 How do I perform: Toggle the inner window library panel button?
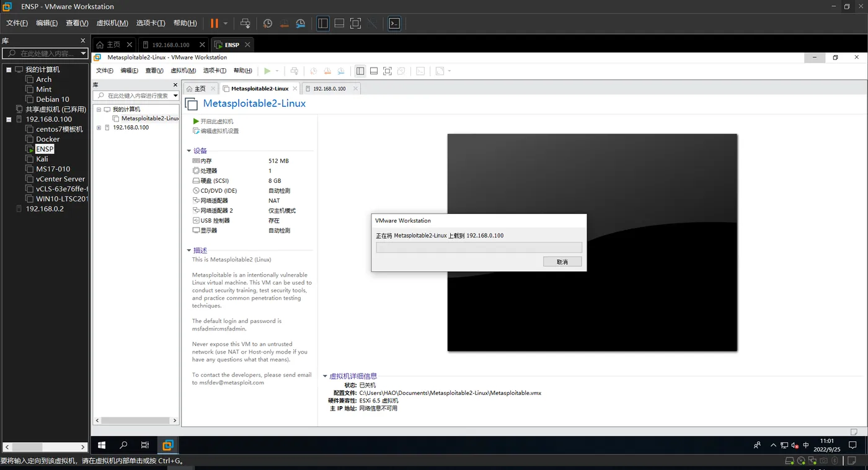click(x=360, y=71)
